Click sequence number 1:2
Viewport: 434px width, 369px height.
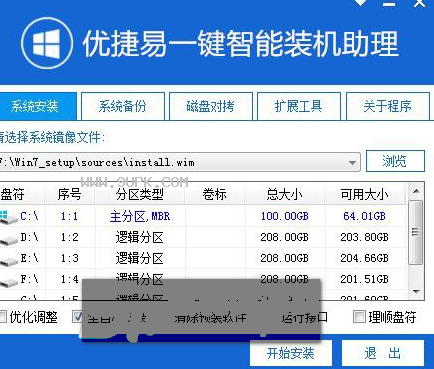(x=69, y=237)
